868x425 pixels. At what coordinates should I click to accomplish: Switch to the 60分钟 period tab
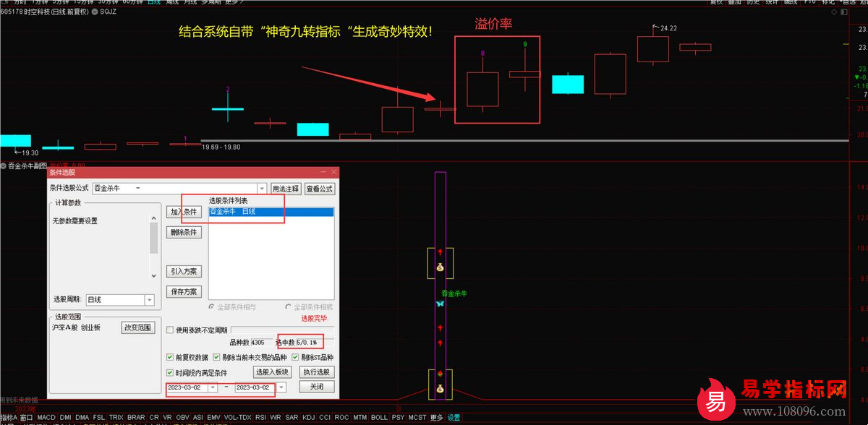[132, 2]
